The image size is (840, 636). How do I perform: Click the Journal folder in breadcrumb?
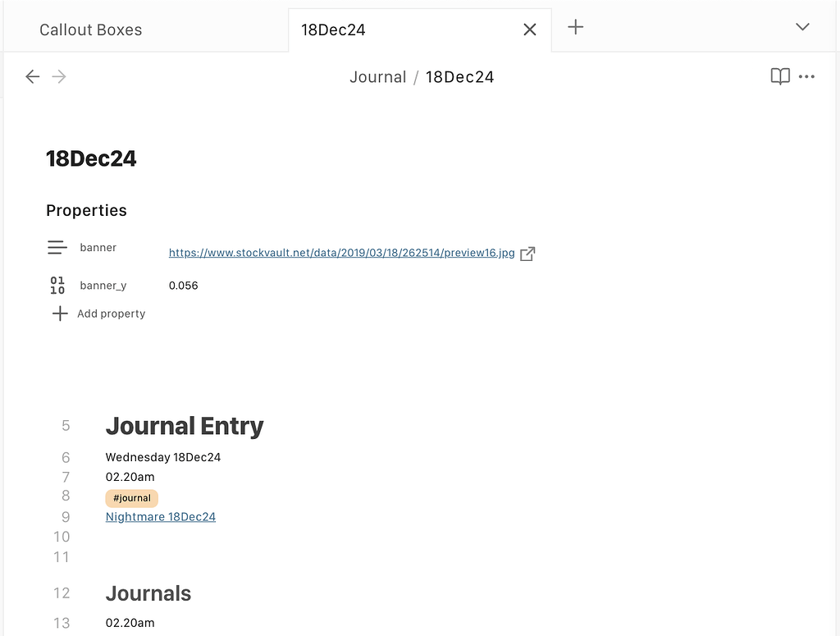(377, 77)
